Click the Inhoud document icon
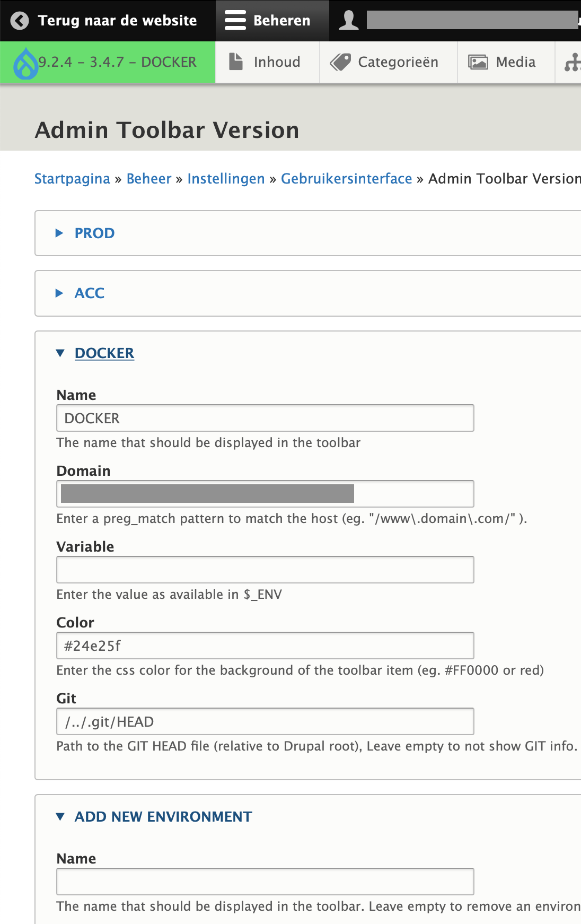 (236, 62)
